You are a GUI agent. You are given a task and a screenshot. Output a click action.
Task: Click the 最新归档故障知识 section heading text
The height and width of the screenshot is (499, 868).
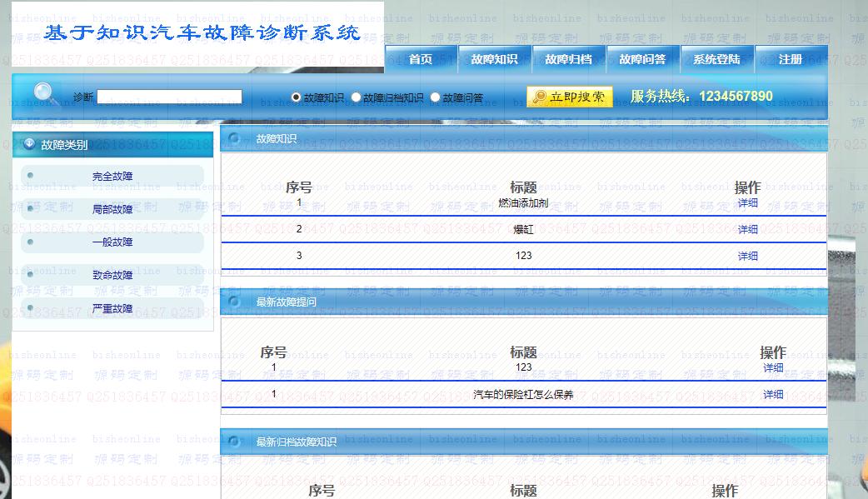pyautogui.click(x=297, y=442)
